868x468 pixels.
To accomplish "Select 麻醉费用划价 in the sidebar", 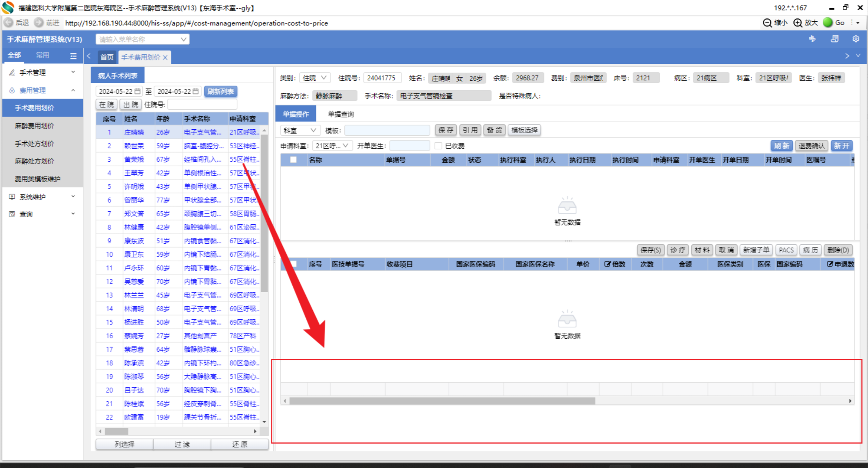I will point(35,126).
